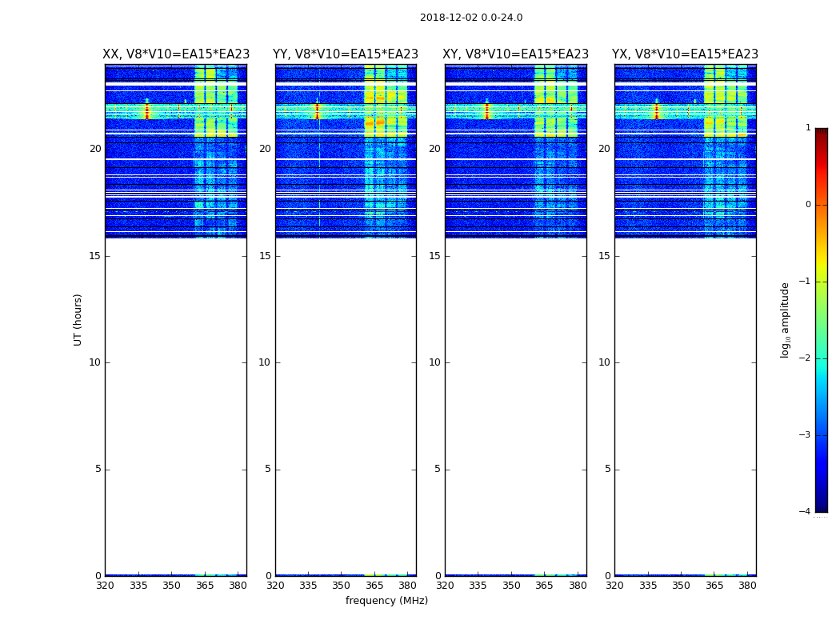Click the 'log10 amplitude' colorbar label
Screen dimensions: 840x640
coord(786,319)
